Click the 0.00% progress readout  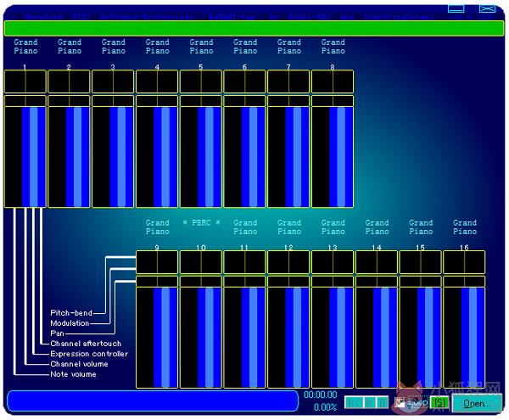coord(325,407)
